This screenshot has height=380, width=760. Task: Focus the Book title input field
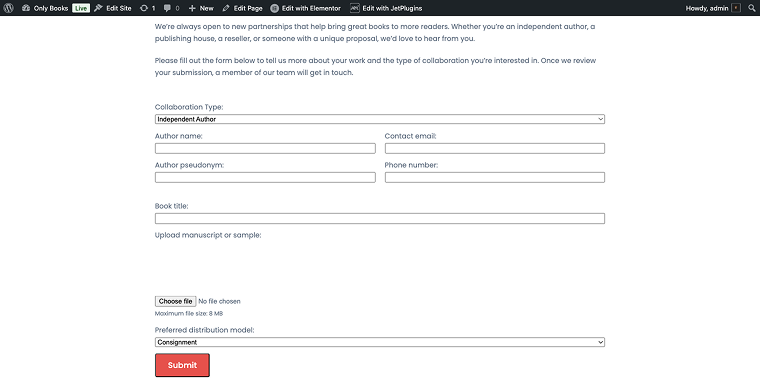(380, 219)
